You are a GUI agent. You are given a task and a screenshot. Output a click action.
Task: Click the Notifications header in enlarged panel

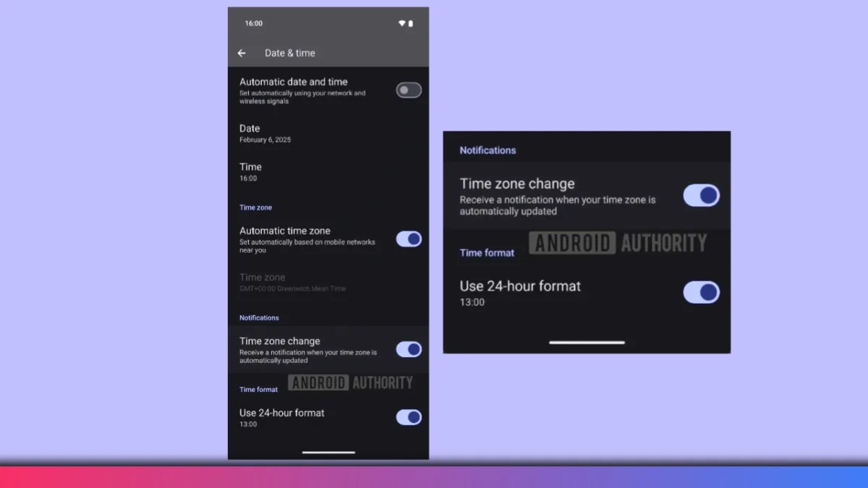[488, 150]
